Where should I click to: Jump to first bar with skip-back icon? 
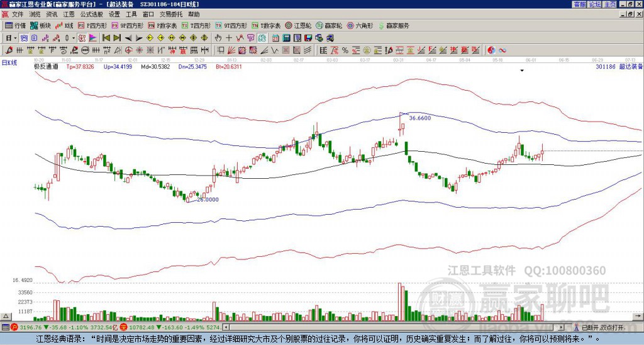(x=106, y=38)
